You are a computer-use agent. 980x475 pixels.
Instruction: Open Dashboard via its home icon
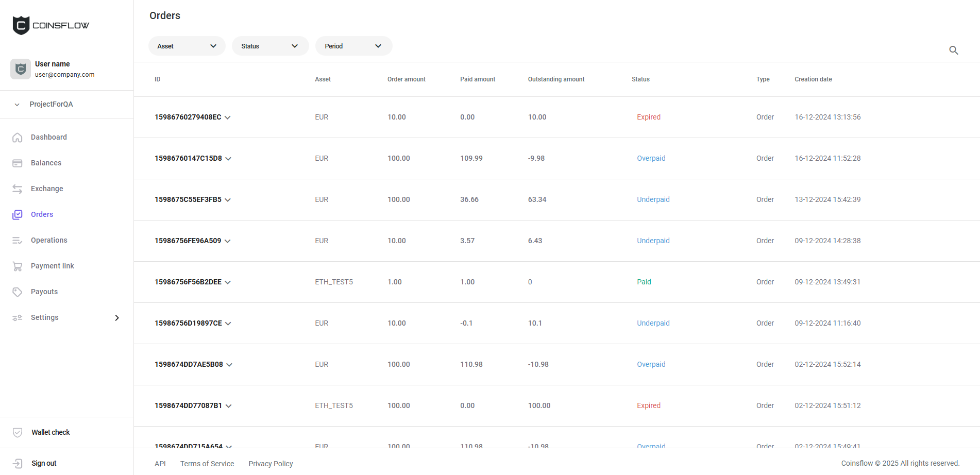(x=18, y=138)
